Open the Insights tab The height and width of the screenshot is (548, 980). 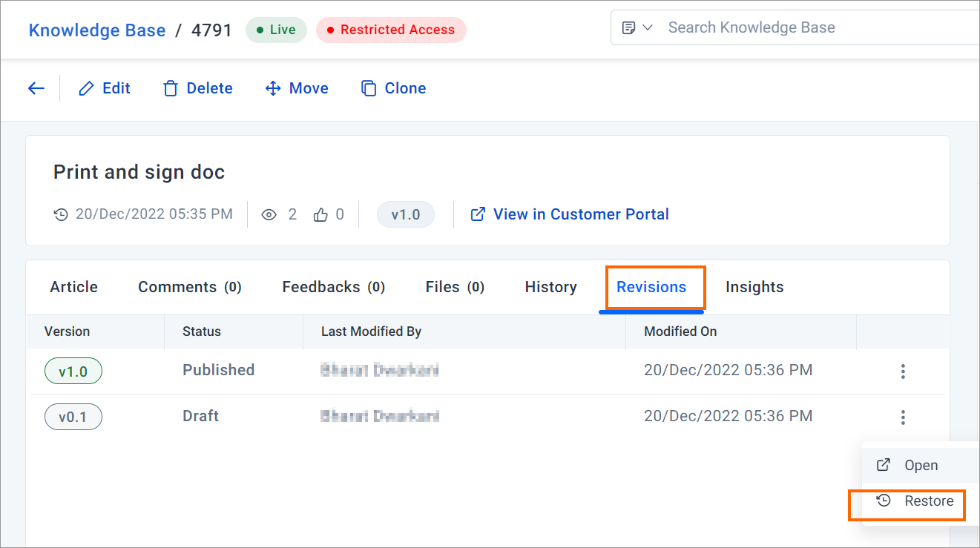point(754,287)
